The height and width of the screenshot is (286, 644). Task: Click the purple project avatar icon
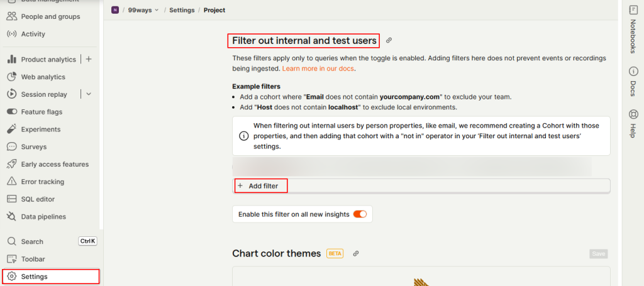115,10
